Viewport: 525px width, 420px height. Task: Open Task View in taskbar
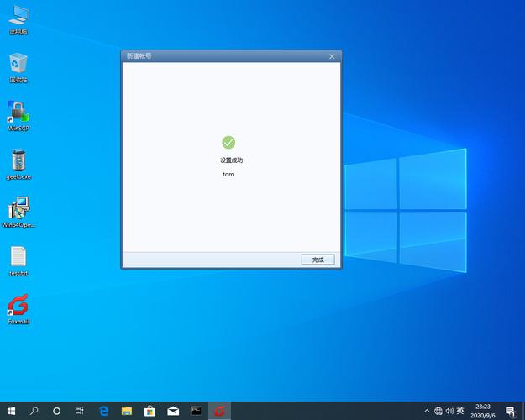click(x=80, y=411)
